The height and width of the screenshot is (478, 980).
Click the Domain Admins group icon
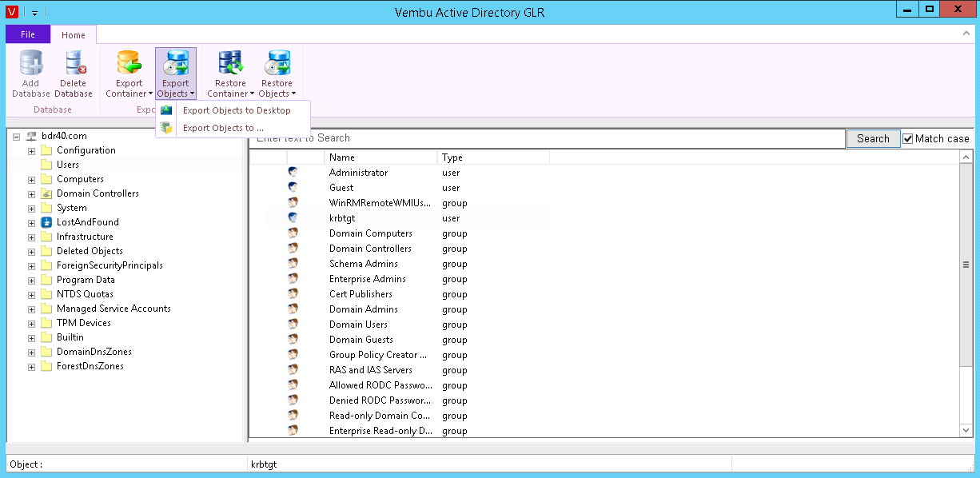[293, 309]
